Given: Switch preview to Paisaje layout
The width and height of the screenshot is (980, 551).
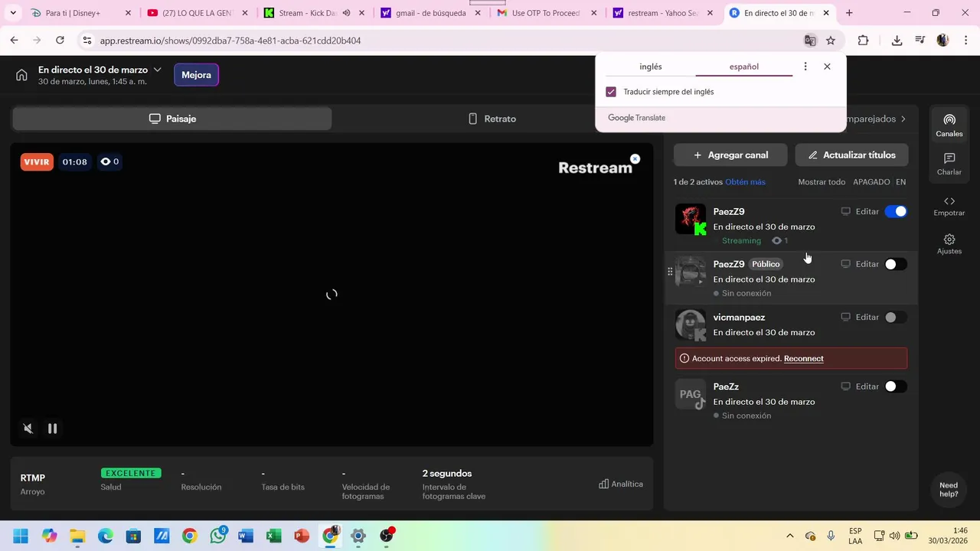Looking at the screenshot, I should [x=172, y=119].
